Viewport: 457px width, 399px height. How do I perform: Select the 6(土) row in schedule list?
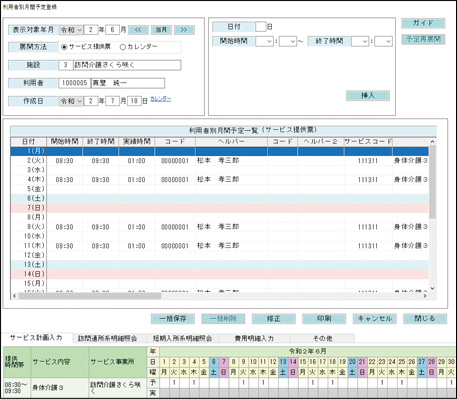[x=219, y=199]
